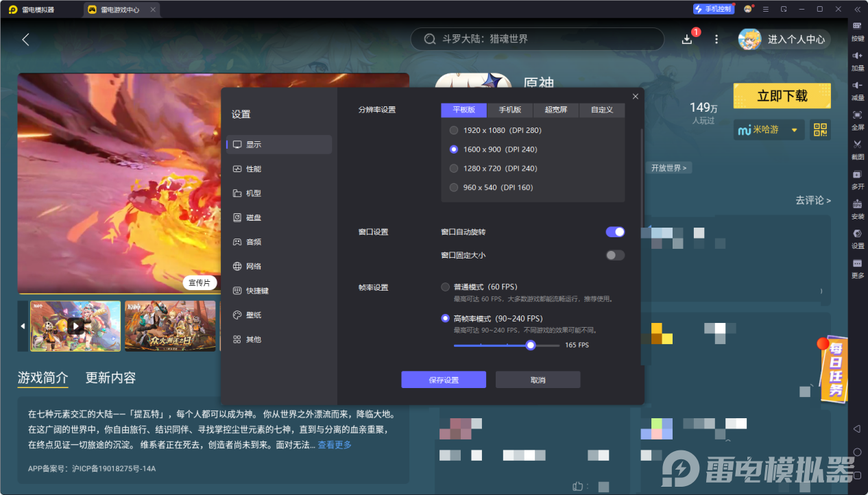Click the download manager icon with notification badge

686,39
